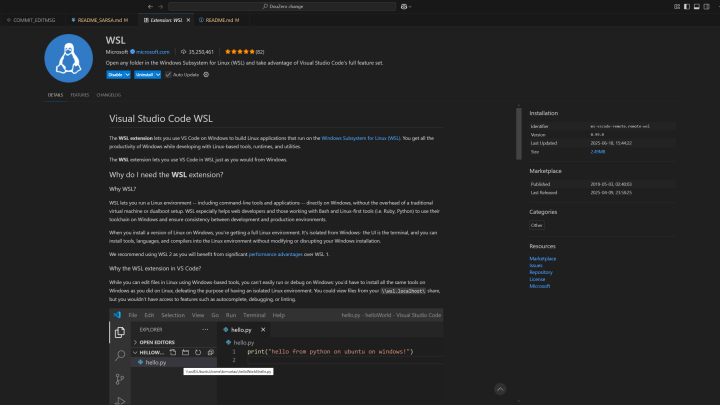Viewport: 720px width, 405px height.
Task: Open the command center search box
Action: pyautogui.click(x=282, y=6)
